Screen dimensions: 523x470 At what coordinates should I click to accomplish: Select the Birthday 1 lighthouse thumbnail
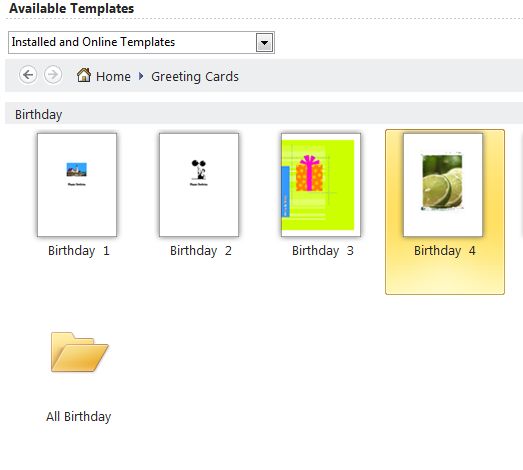77,185
